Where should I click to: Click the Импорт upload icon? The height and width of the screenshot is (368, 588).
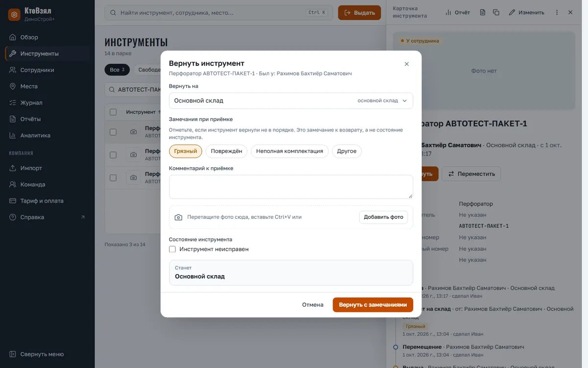click(x=13, y=168)
